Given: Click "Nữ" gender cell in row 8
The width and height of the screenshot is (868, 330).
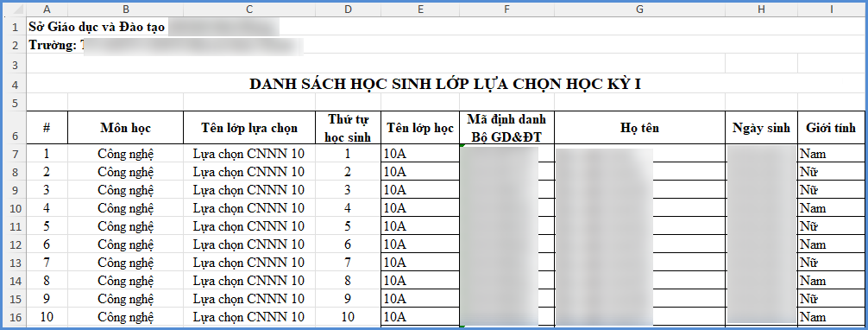Looking at the screenshot, I should 832,172.
